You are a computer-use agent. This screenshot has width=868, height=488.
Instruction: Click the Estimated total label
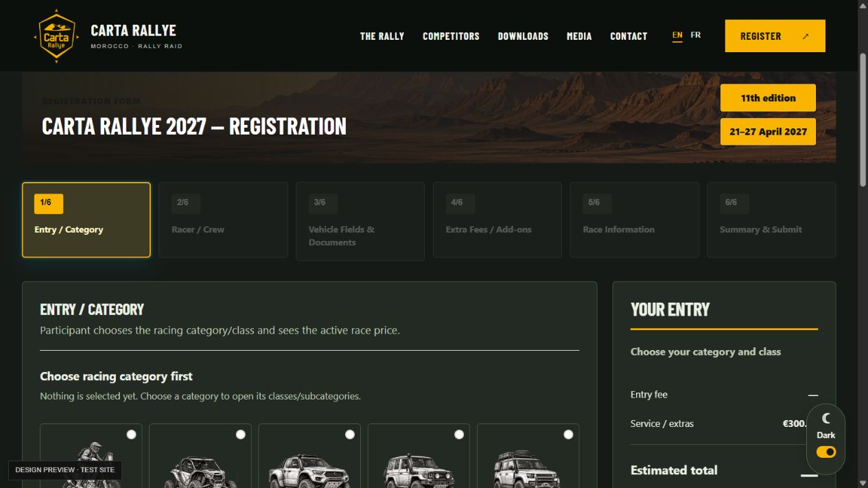[674, 470]
